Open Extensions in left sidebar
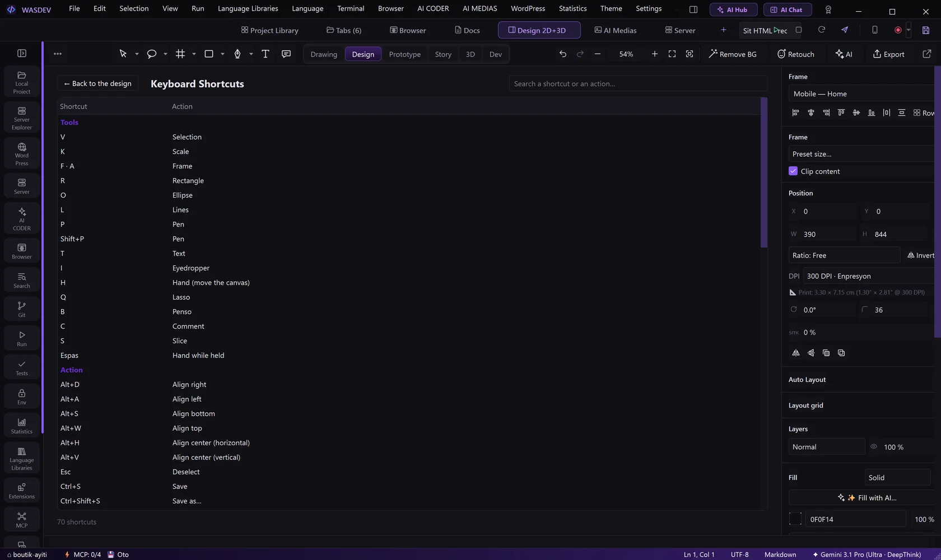 [x=22, y=491]
